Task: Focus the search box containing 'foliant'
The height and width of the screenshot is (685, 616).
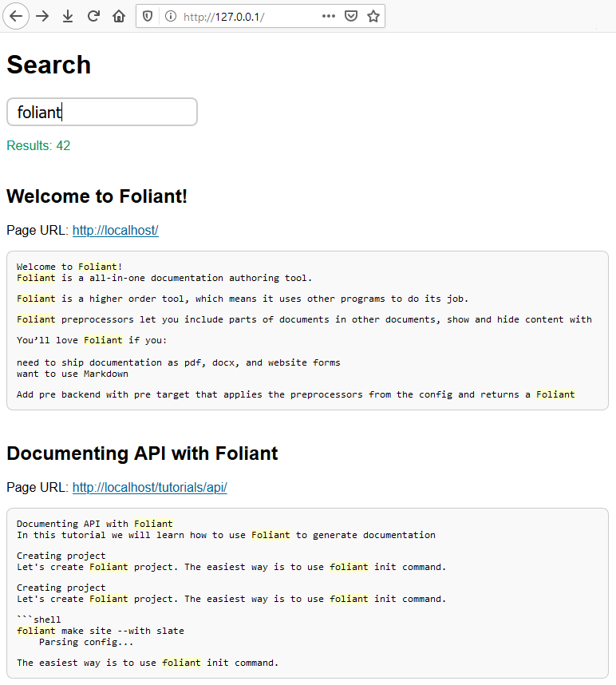Action: coord(102,112)
